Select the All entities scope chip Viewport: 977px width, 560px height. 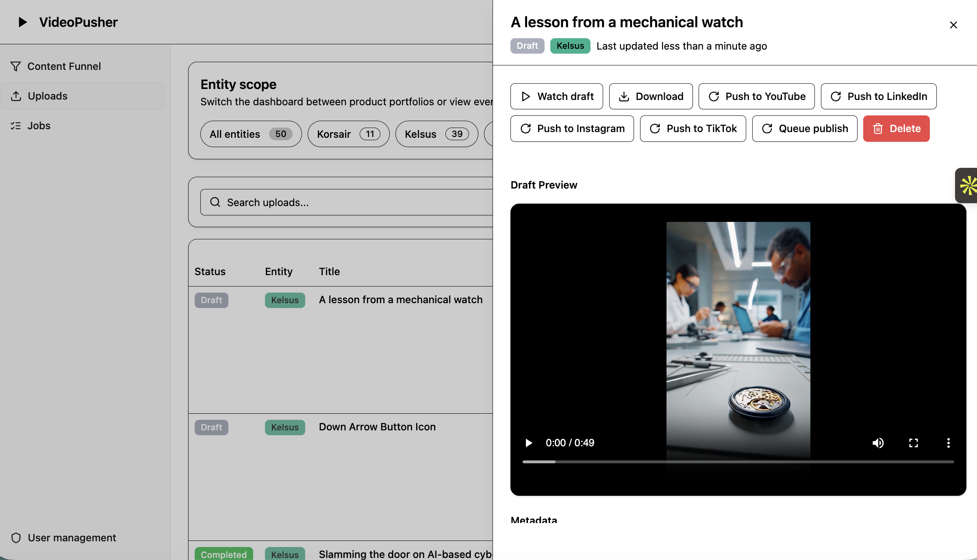[251, 134]
